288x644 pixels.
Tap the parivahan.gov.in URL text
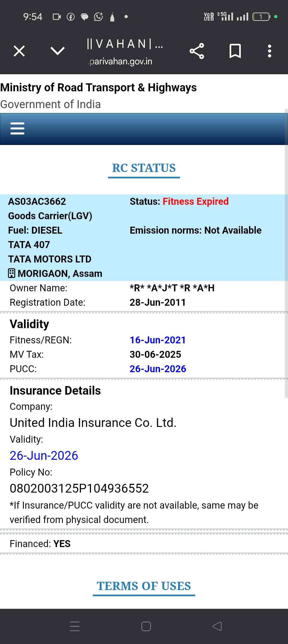tap(121, 61)
